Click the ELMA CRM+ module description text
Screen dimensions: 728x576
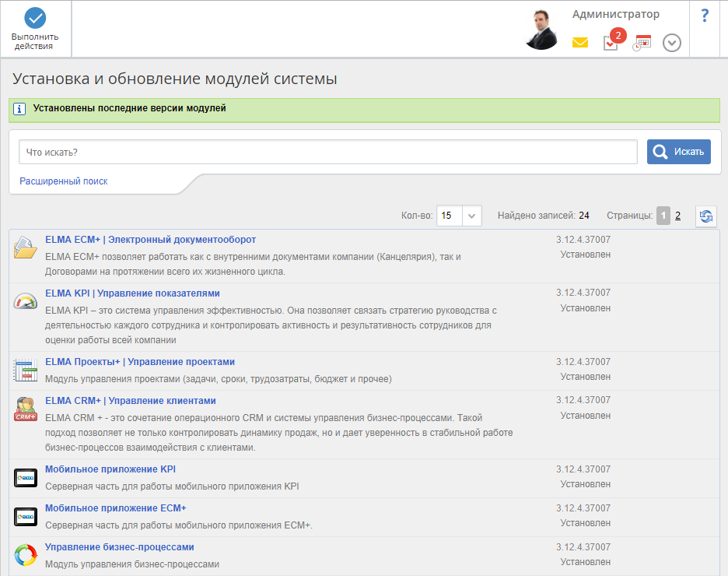(x=279, y=433)
